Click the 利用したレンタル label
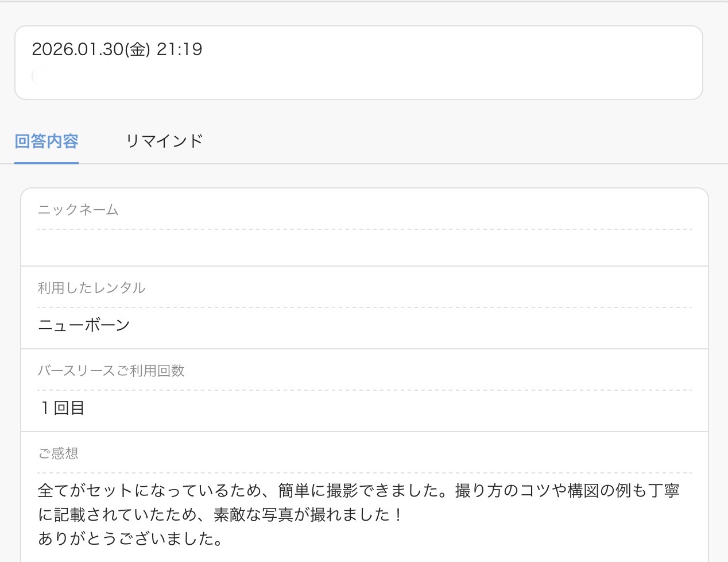The width and height of the screenshot is (728, 562). pos(91,288)
